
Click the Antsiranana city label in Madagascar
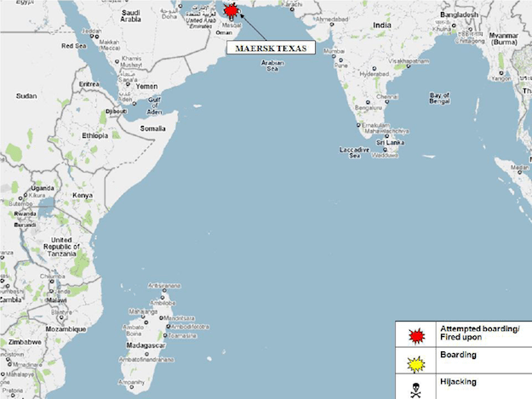[x=164, y=286]
